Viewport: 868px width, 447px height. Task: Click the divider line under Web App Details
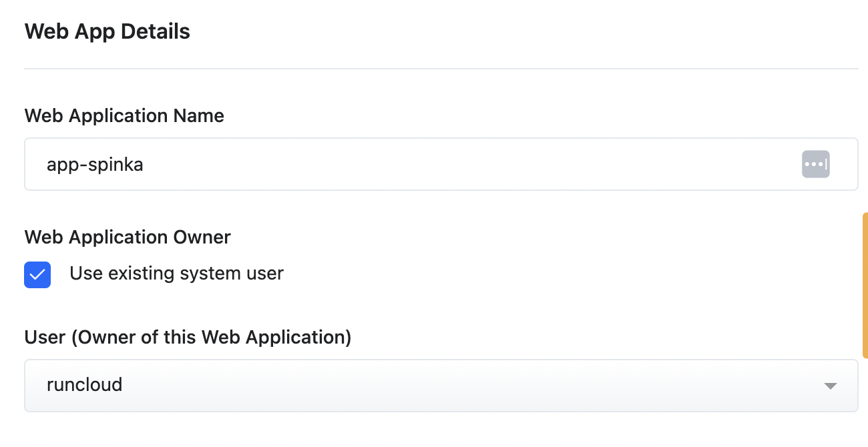tap(441, 69)
